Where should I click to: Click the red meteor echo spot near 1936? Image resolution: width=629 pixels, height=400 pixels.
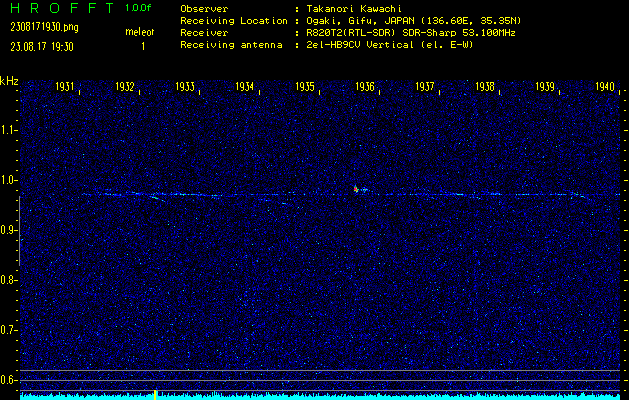tap(356, 188)
